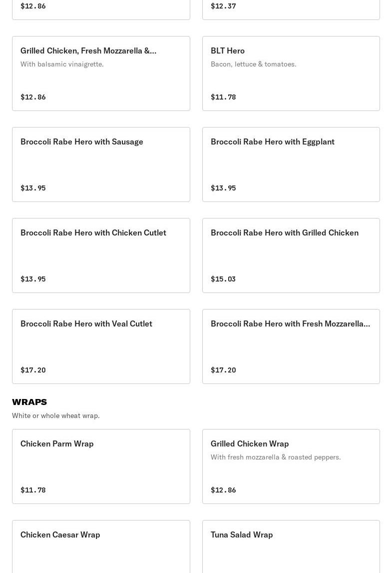Select Grilled Chicken, Fresh Mozzarella hero item
392x573 pixels.
click(101, 73)
